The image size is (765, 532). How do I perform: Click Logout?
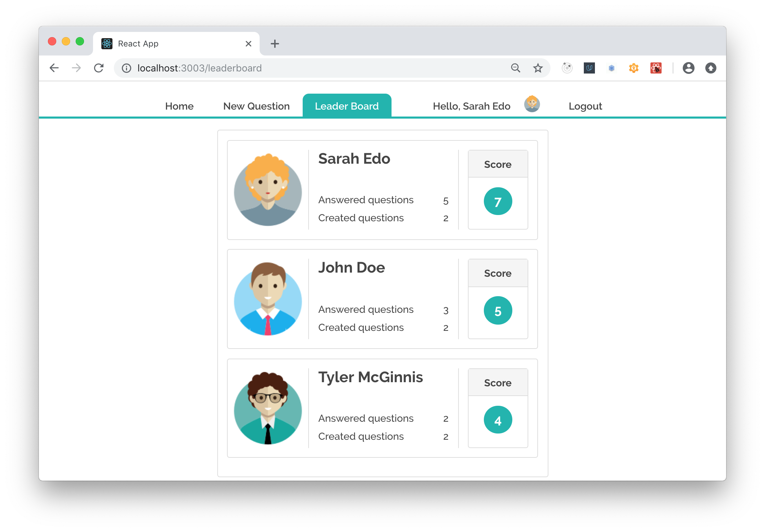click(x=585, y=106)
